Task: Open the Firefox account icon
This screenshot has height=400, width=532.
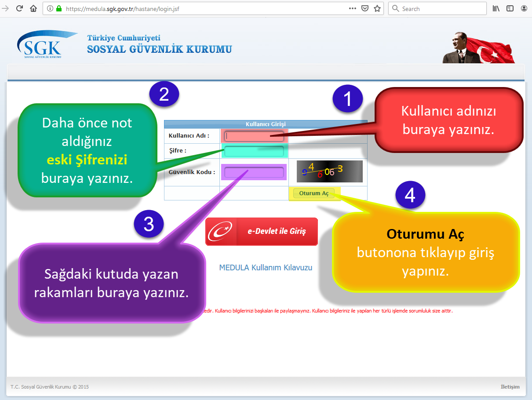Action: tap(524, 8)
